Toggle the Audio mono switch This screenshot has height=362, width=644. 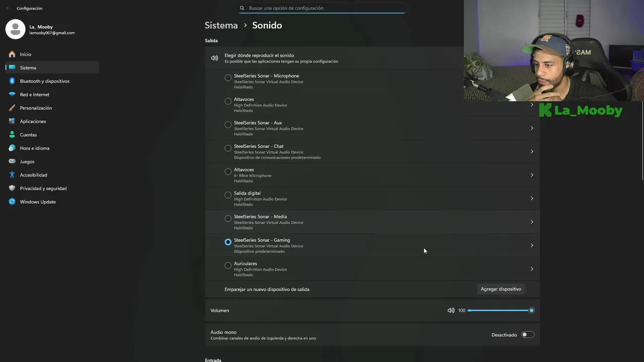527,335
